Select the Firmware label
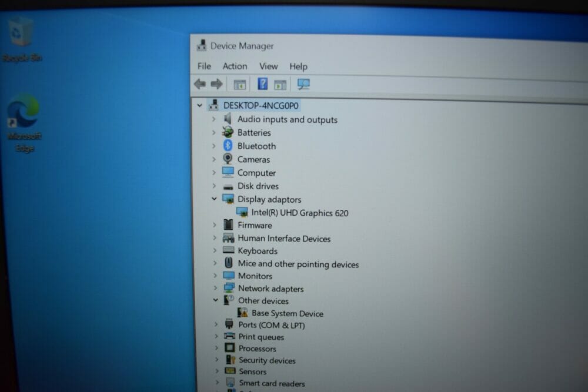 coord(255,225)
